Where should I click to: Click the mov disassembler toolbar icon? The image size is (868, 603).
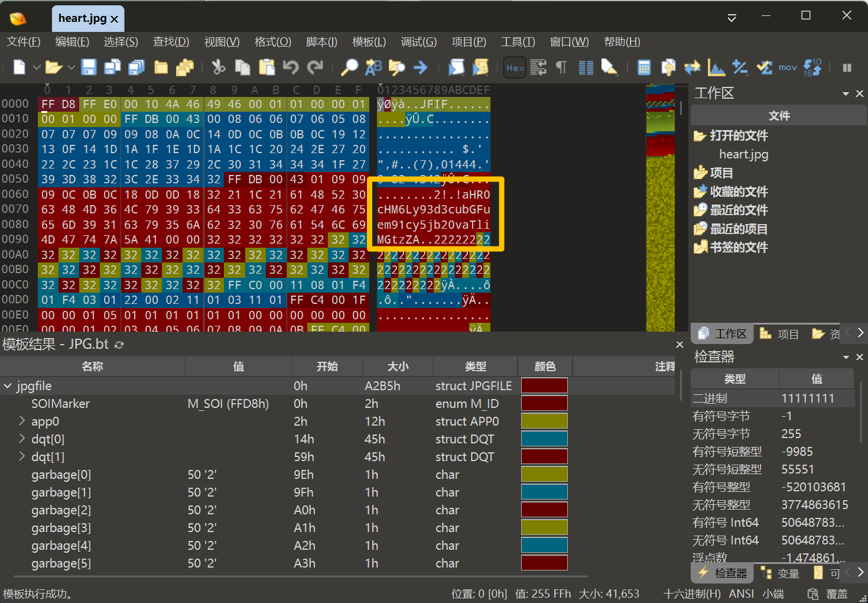(788, 67)
